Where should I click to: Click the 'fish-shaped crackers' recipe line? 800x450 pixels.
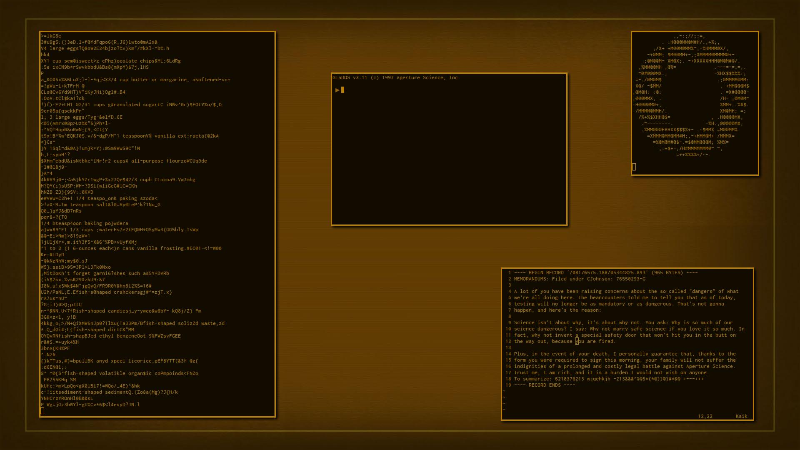point(106,292)
